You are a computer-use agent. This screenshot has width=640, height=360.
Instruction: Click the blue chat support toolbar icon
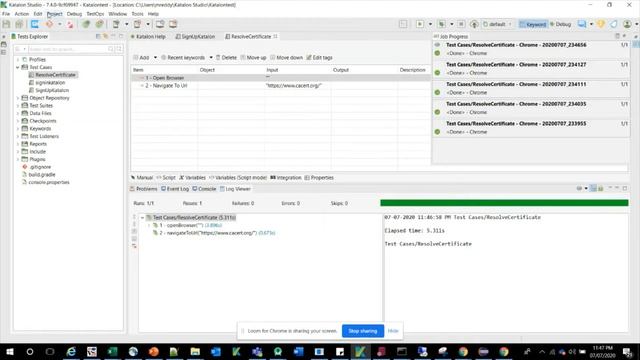582,24
